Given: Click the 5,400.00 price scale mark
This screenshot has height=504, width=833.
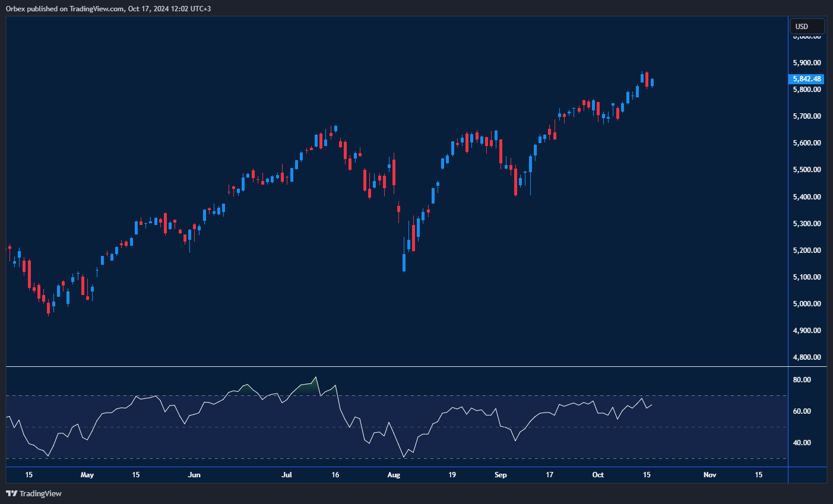Looking at the screenshot, I should click(x=806, y=197).
